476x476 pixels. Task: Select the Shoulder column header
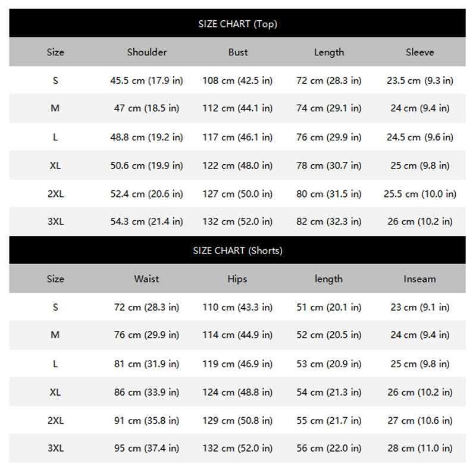point(147,52)
